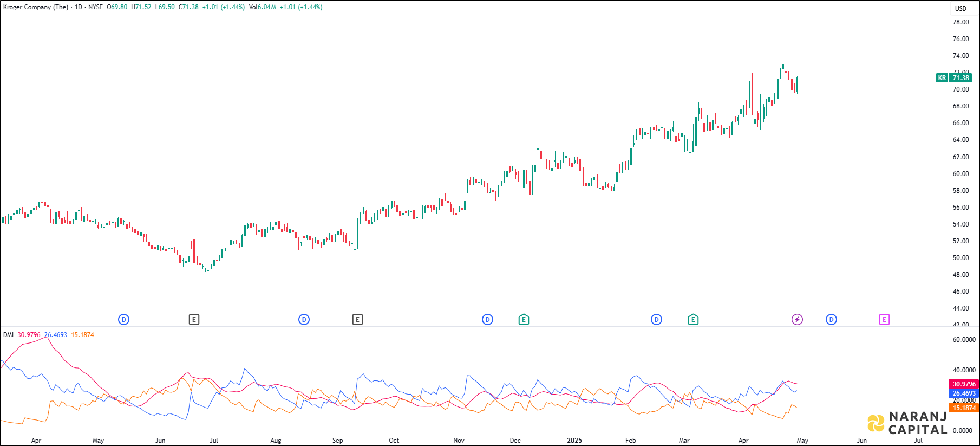980x446 pixels.
Task: Open the purple upcoming earnings E marker
Action: 884,320
